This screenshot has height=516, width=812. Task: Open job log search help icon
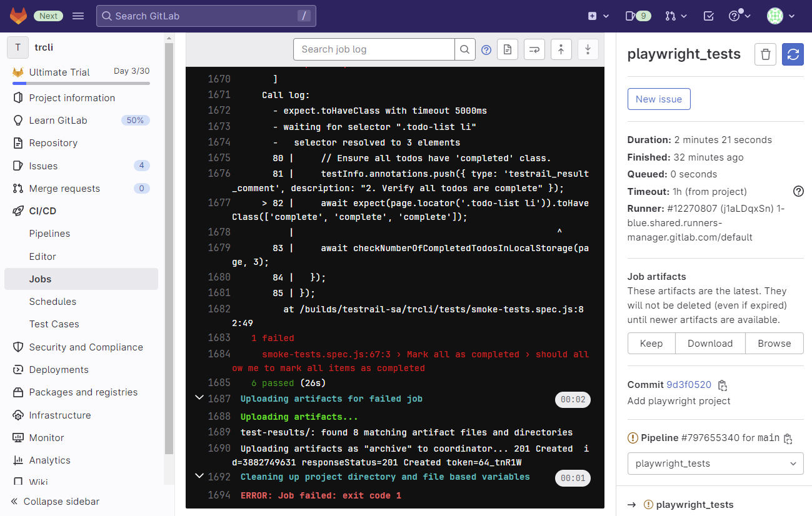[486, 49]
